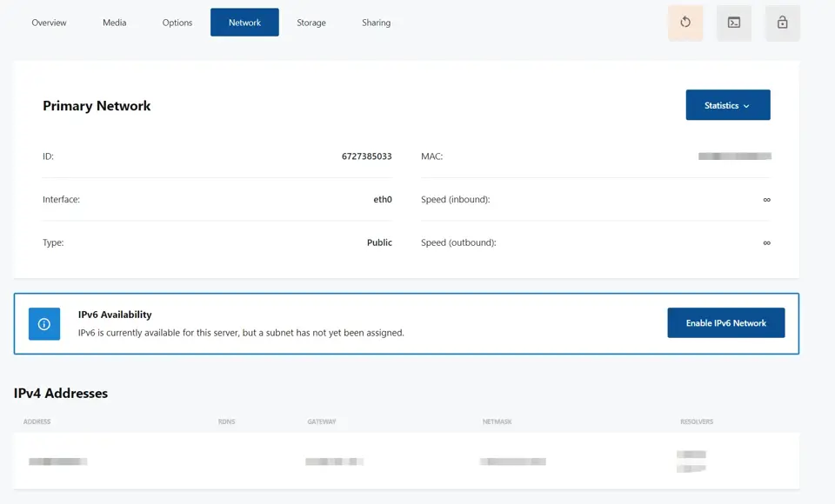
Task: Click the blurred gateway cell
Action: coord(334,461)
